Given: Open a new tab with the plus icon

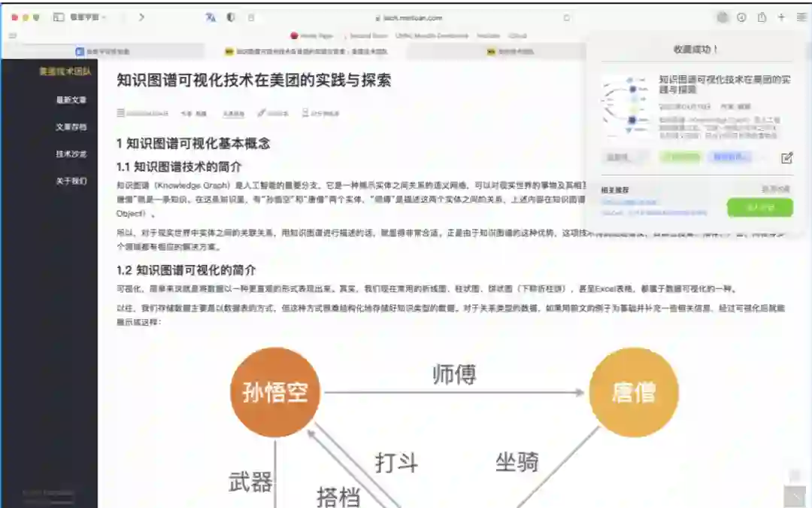Looking at the screenshot, I should click(781, 17).
